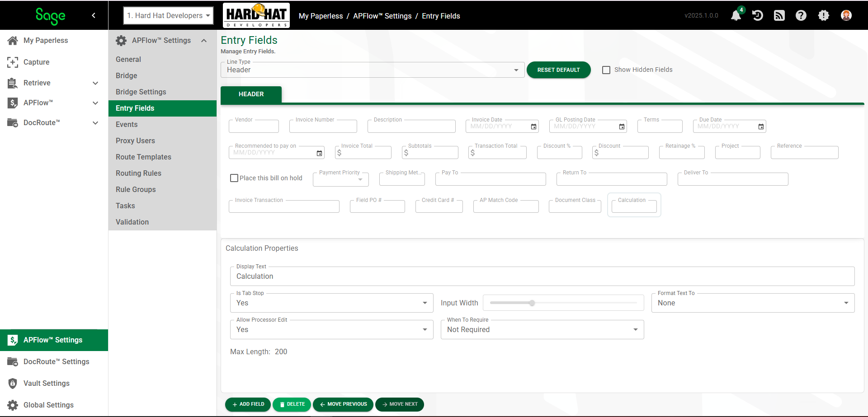This screenshot has height=417, width=868.
Task: Click the MOVE NEXT button
Action: [x=400, y=404]
